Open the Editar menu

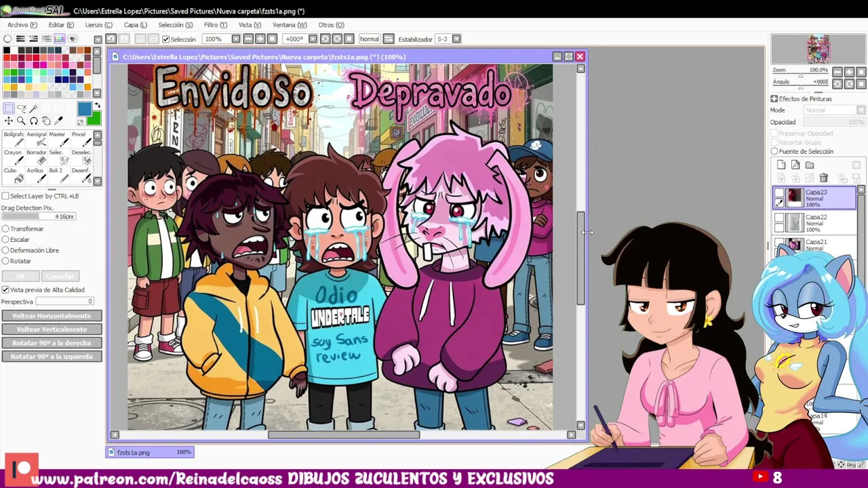pyautogui.click(x=61, y=25)
